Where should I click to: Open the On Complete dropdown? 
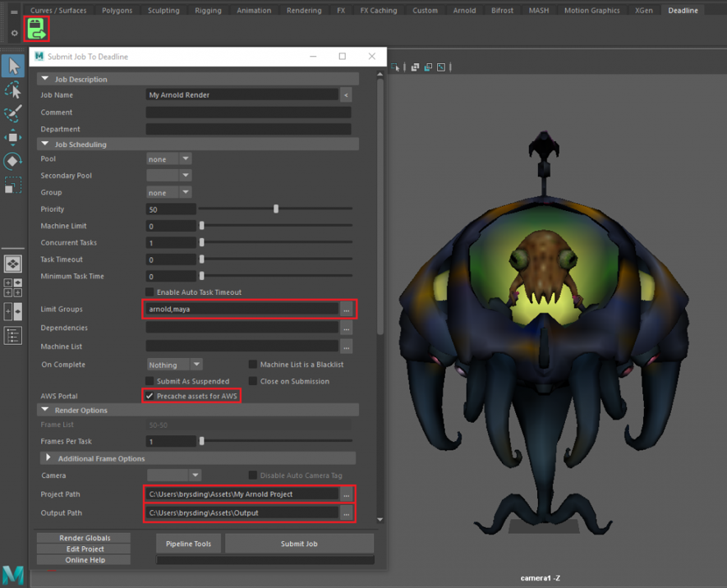click(x=174, y=365)
